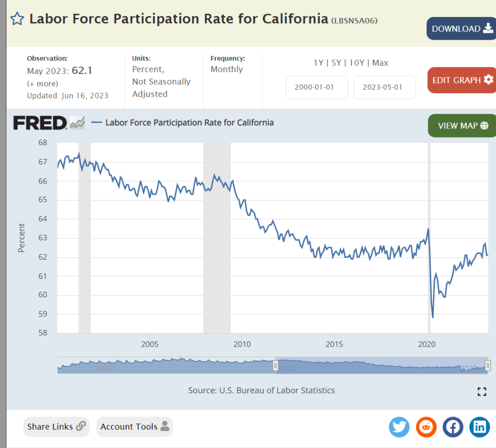Select the 10Y date range
Screen dimensions: 496x448
(356, 62)
